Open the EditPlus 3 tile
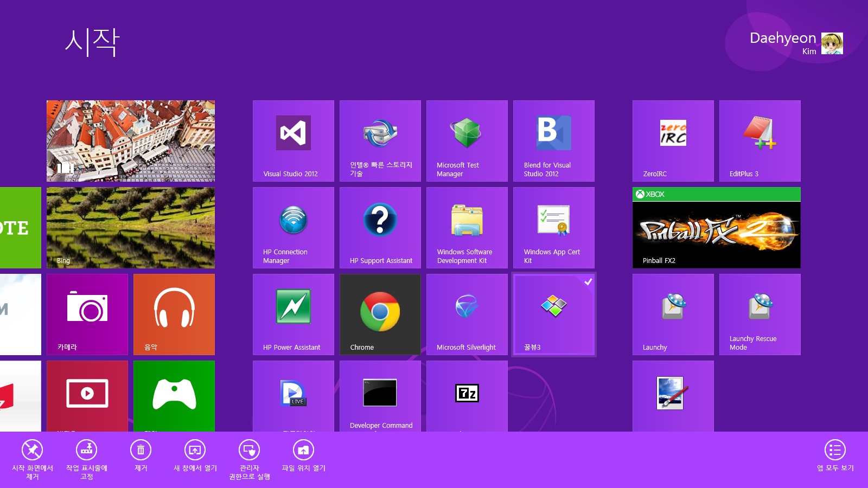Viewport: 868px width, 488px height. pos(760,141)
